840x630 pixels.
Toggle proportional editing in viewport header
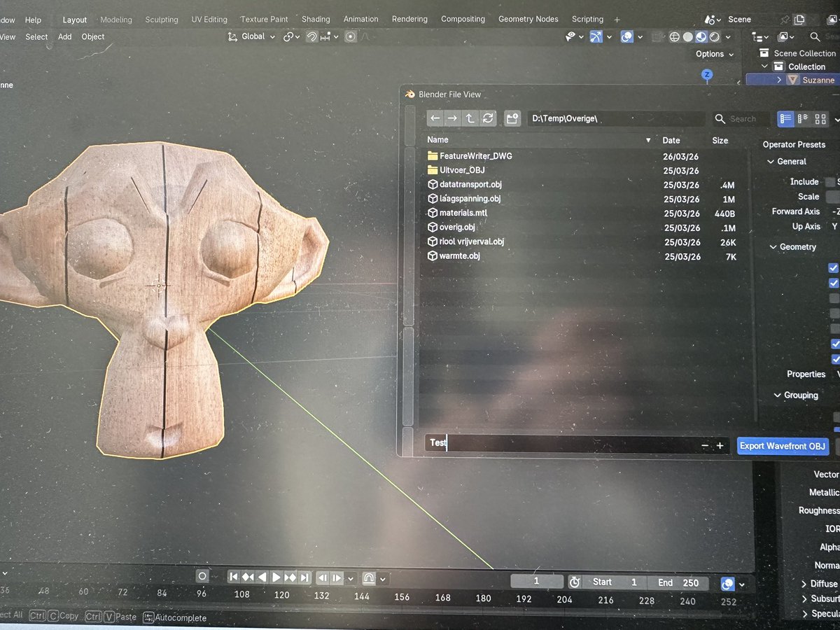click(x=351, y=36)
